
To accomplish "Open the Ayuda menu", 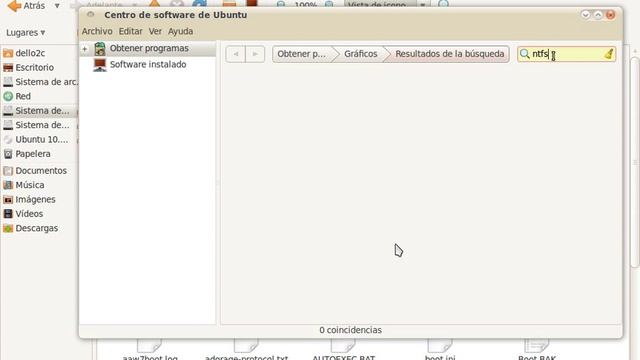I will coord(180,31).
